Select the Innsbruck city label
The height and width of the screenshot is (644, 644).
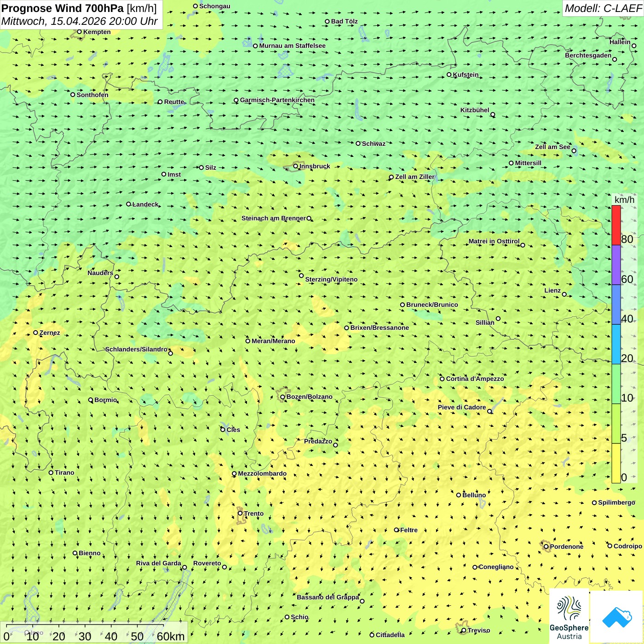pyautogui.click(x=315, y=166)
